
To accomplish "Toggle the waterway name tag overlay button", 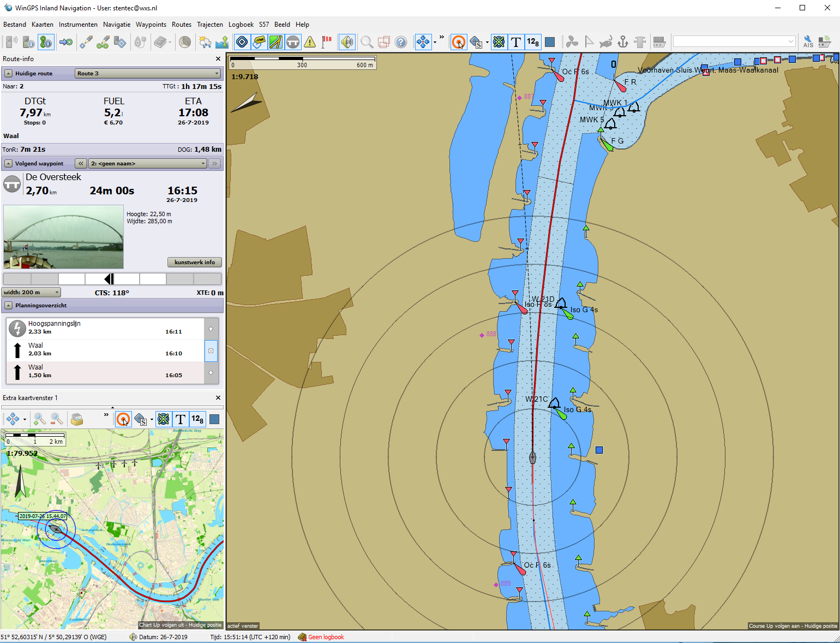I will (x=259, y=42).
